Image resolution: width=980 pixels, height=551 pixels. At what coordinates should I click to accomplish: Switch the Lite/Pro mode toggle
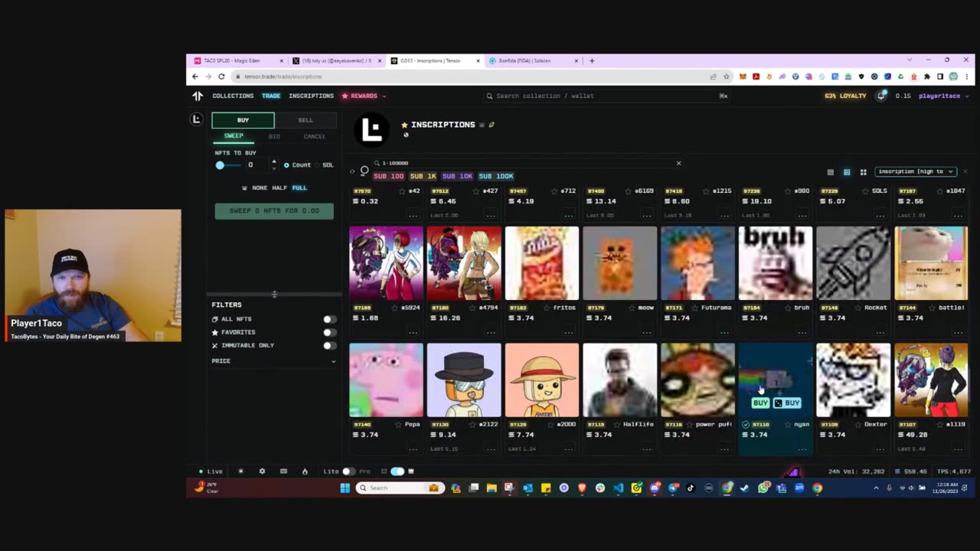348,471
